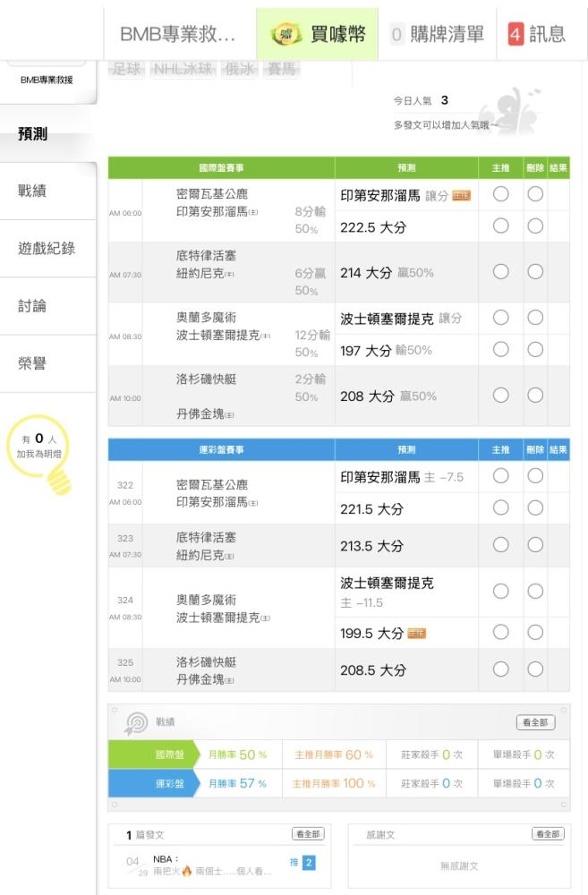This screenshot has width=588, height=895.
Task: Click 看全部 button next to 篇發文
Action: pos(308,834)
